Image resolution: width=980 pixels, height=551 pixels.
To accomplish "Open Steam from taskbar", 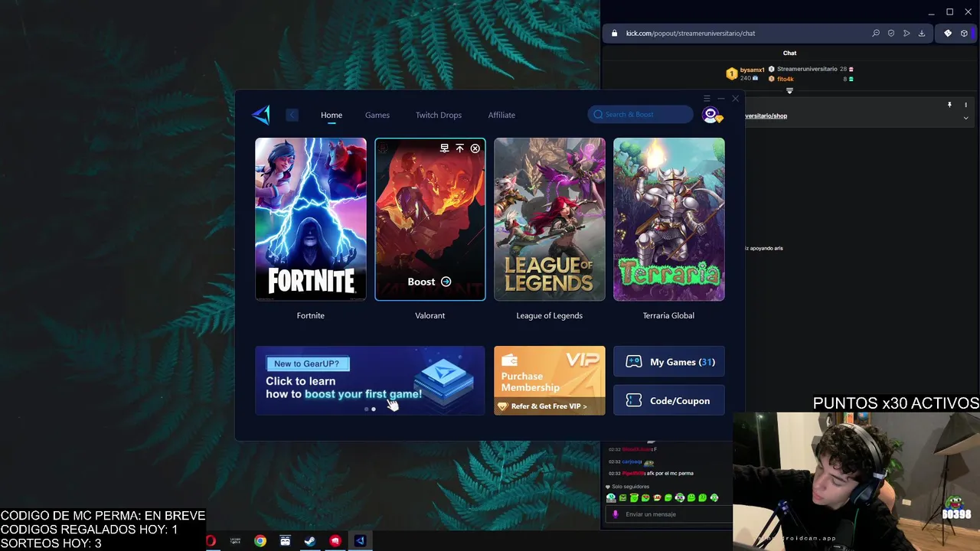I will click(x=310, y=541).
